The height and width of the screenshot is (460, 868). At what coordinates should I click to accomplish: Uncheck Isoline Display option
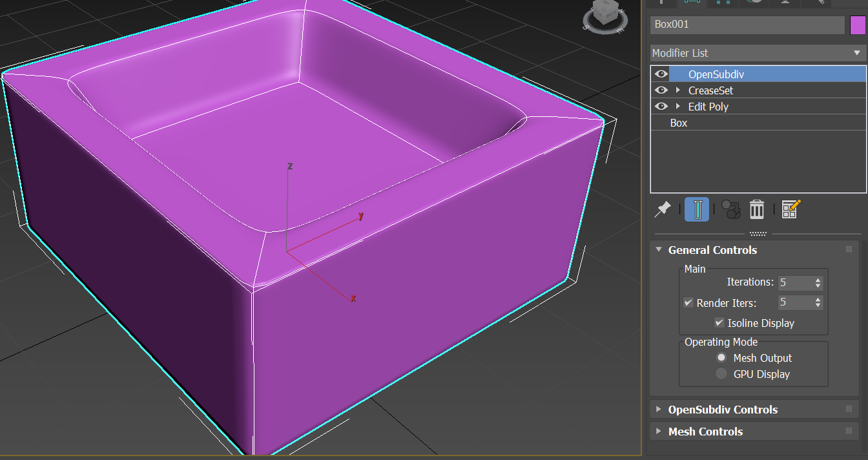(x=719, y=323)
